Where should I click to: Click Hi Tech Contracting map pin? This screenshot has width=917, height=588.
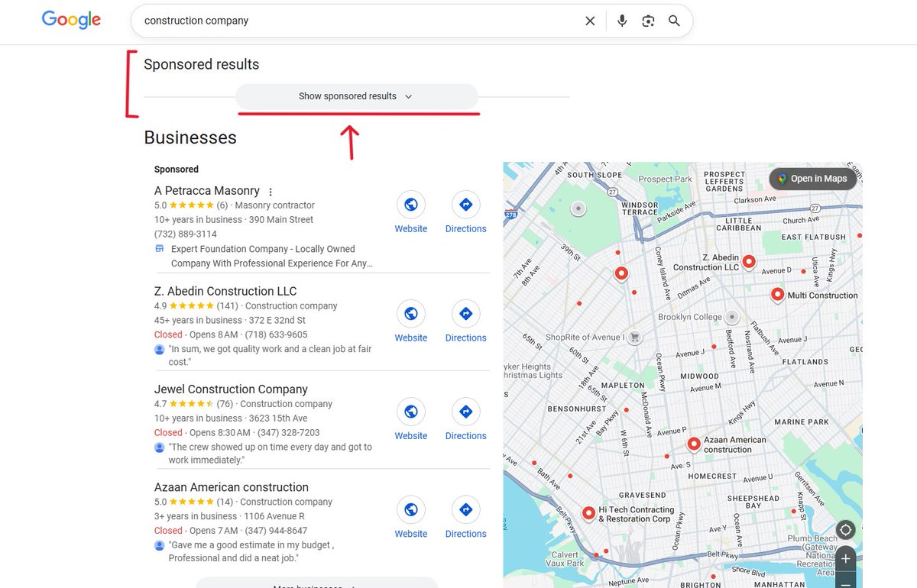(588, 514)
